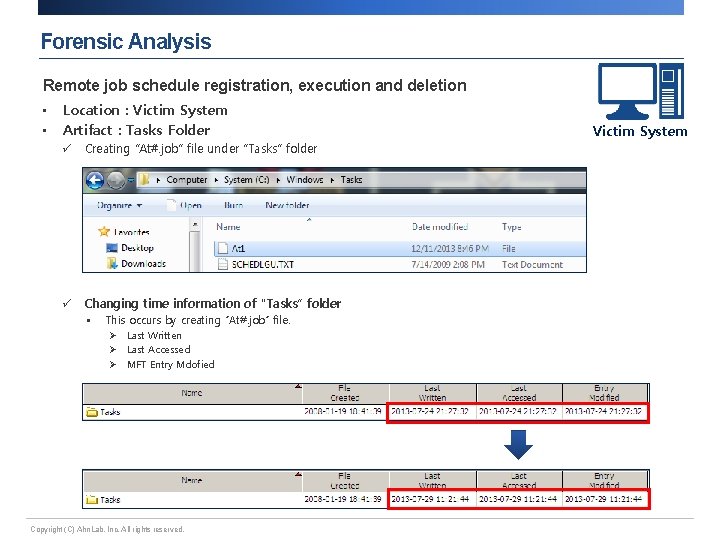Select System (C:) in the address path

click(247, 180)
